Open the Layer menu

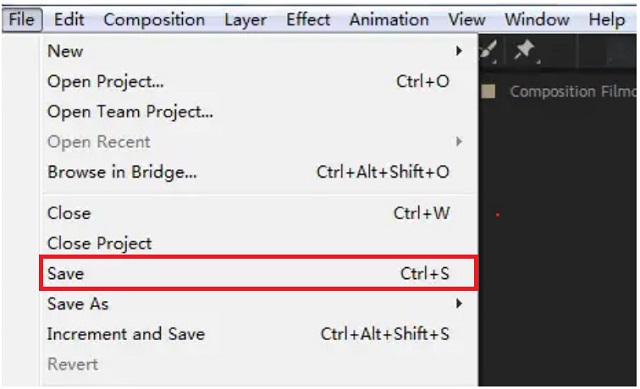pos(245,20)
